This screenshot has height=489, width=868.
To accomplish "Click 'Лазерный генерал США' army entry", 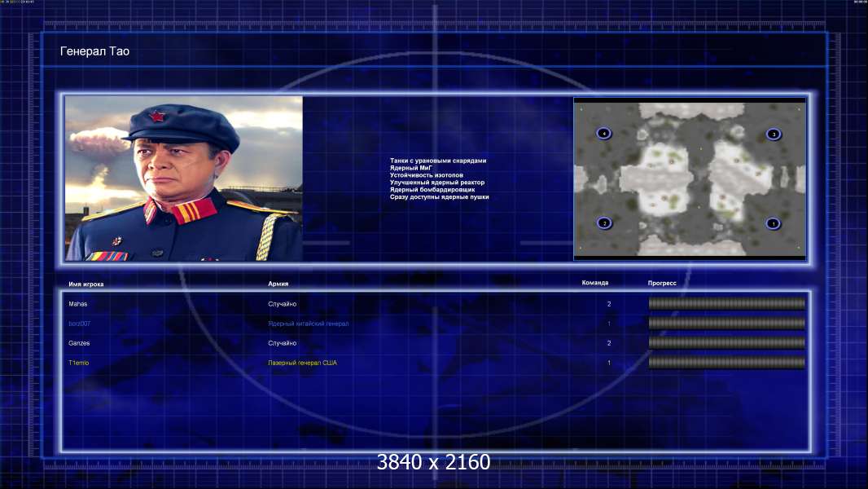I will coord(302,363).
